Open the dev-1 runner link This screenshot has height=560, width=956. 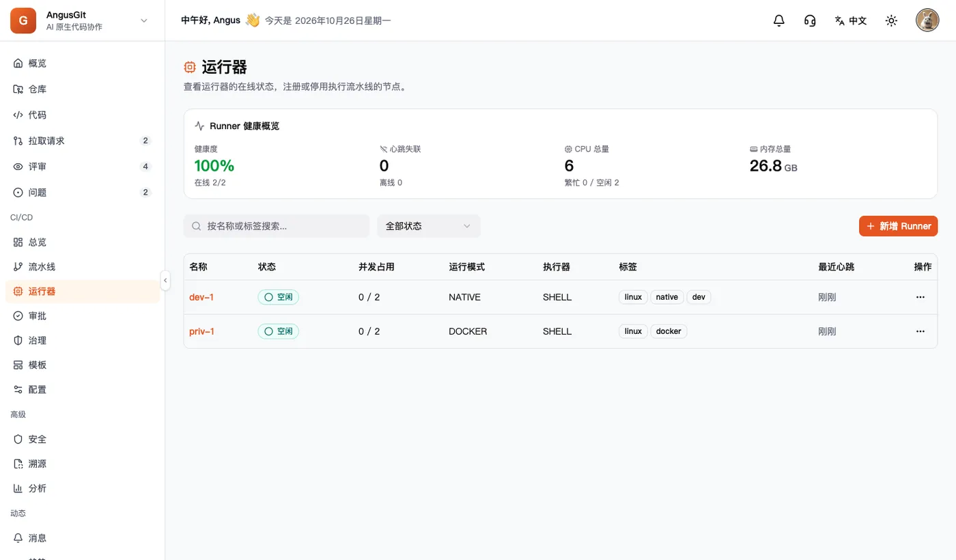[x=201, y=297]
